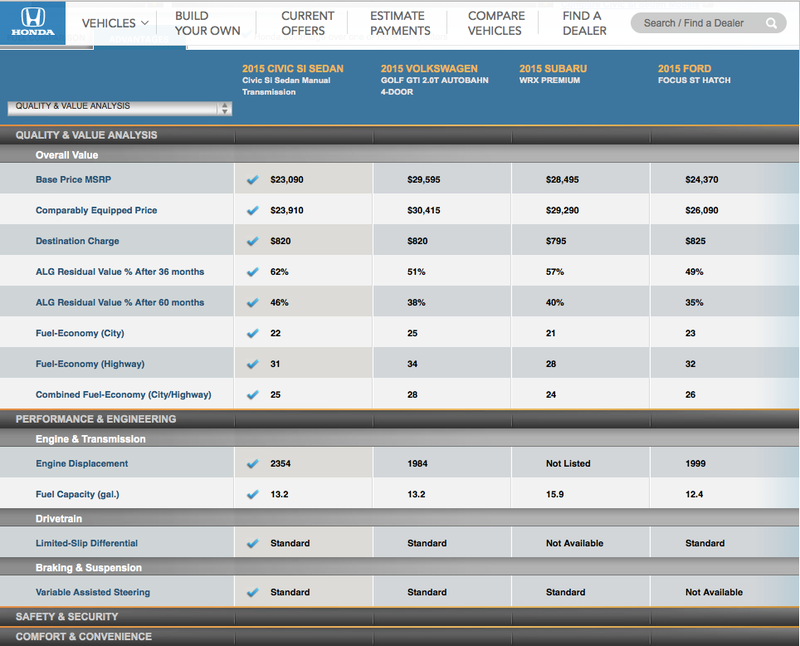Open the Quality & Value Analysis section selector

[120, 107]
